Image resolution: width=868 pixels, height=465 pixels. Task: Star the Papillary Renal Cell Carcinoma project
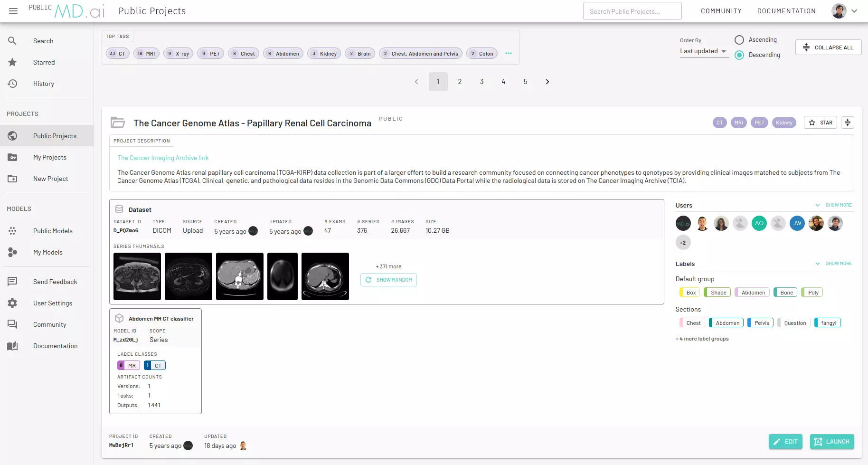[x=821, y=123]
